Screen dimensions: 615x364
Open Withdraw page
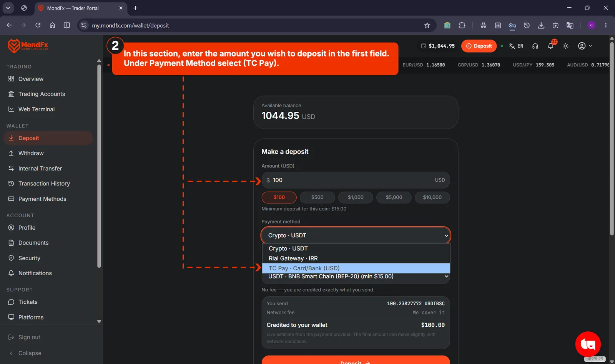[x=48, y=153]
